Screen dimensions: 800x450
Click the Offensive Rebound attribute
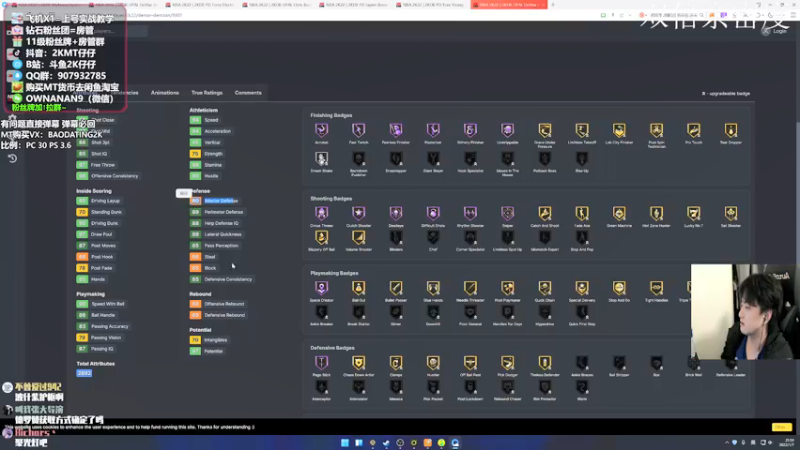[x=217, y=304]
